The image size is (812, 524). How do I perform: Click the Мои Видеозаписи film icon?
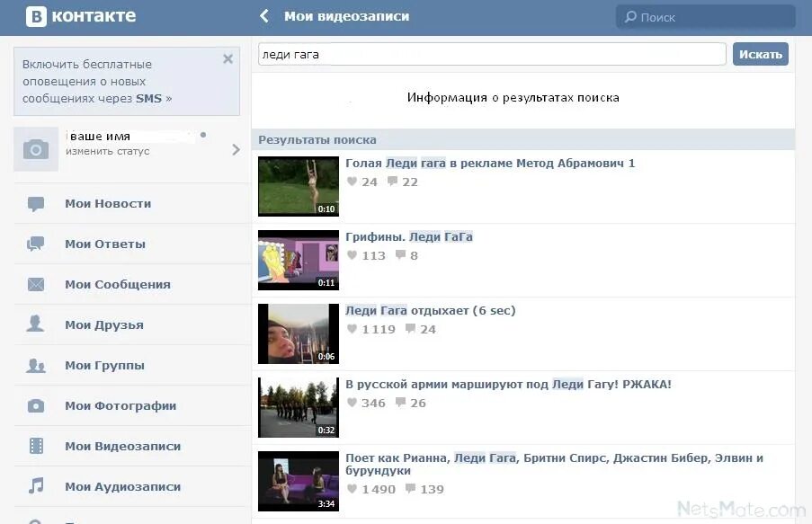pos(36,446)
